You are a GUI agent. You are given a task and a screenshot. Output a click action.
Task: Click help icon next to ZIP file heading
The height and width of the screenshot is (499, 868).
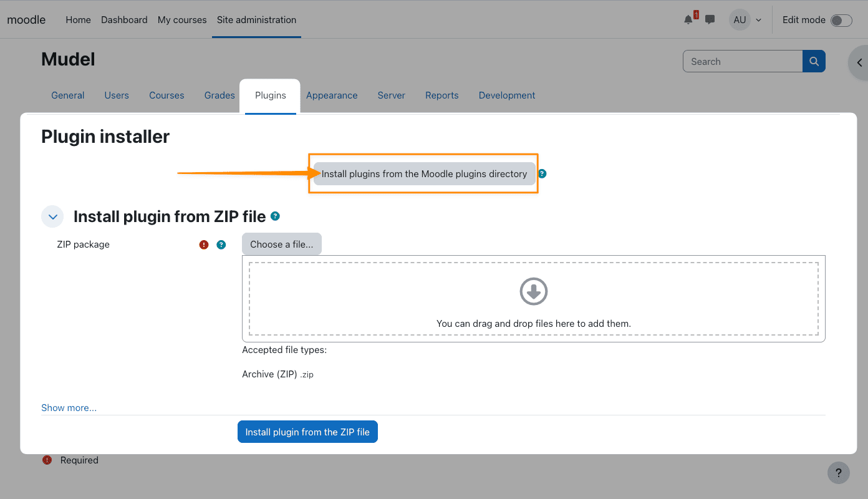(275, 216)
